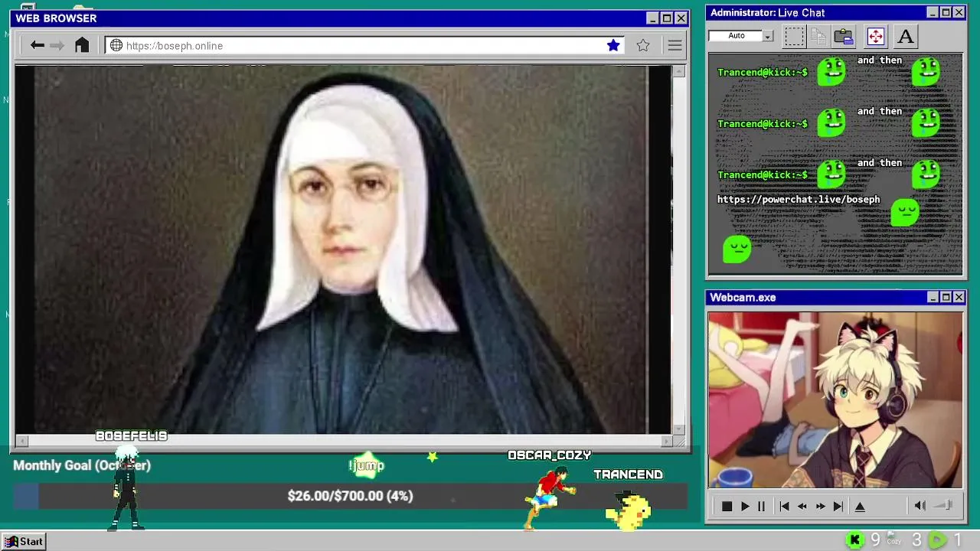
Task: Click the Monthly Goal progress bar
Action: pyautogui.click(x=351, y=496)
